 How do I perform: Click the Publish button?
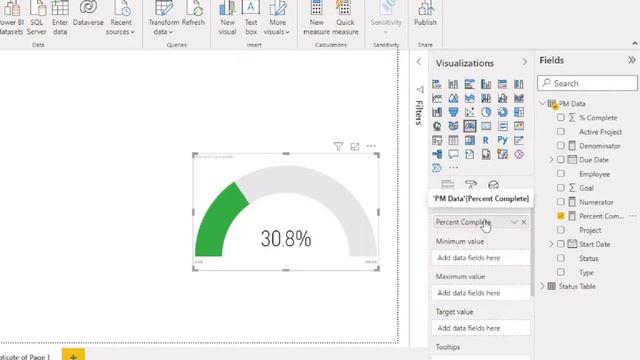(x=425, y=14)
